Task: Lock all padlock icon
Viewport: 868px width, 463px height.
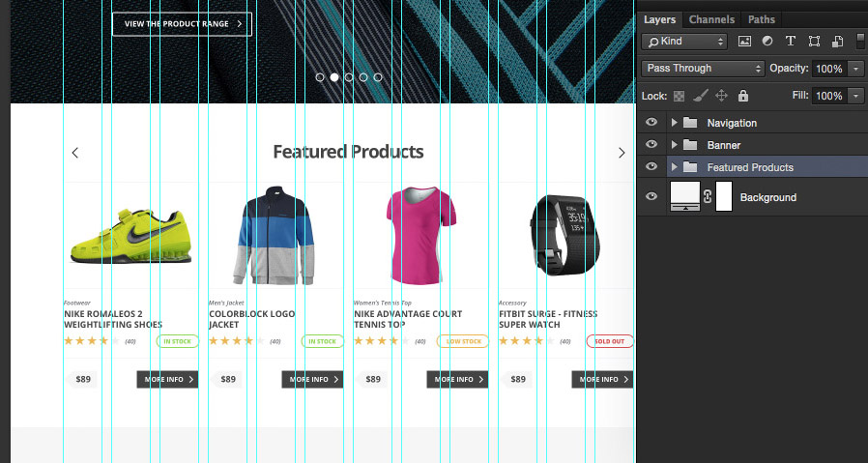Action: coord(743,96)
